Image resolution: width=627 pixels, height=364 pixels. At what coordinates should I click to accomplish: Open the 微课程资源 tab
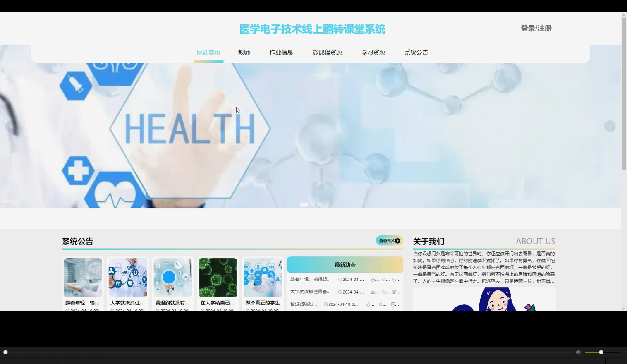click(x=327, y=52)
